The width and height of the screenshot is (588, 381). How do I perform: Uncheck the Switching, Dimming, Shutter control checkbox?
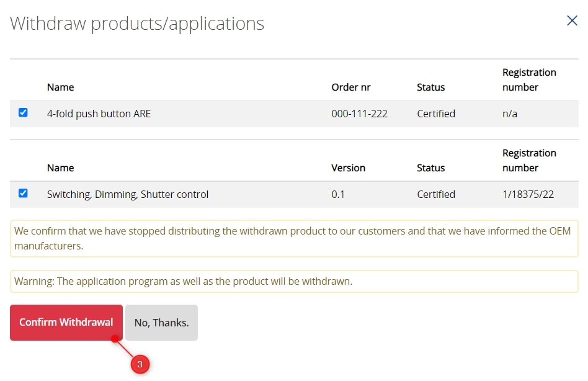23,194
